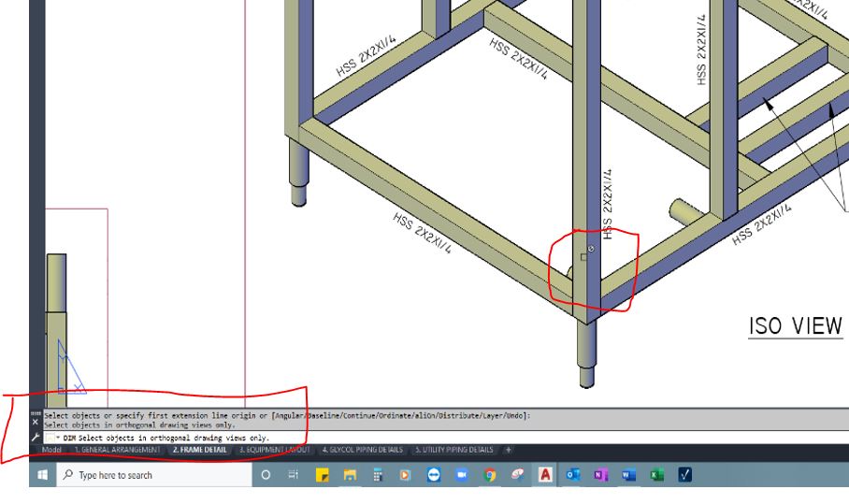
Task: Open Calculator from the taskbar
Action: click(378, 475)
